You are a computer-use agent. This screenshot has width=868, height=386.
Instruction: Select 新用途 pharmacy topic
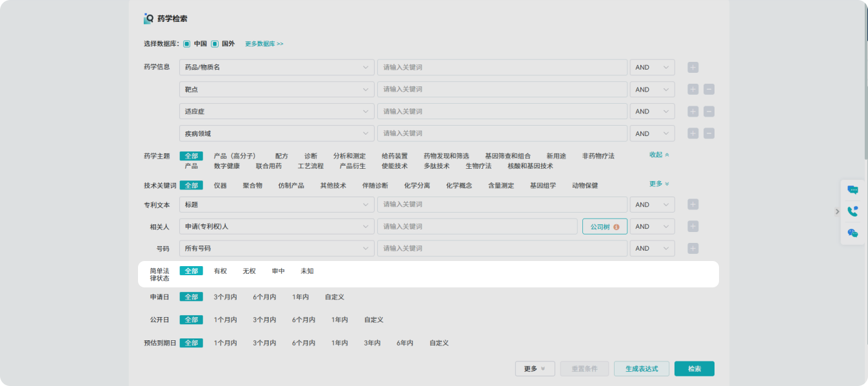coord(556,156)
